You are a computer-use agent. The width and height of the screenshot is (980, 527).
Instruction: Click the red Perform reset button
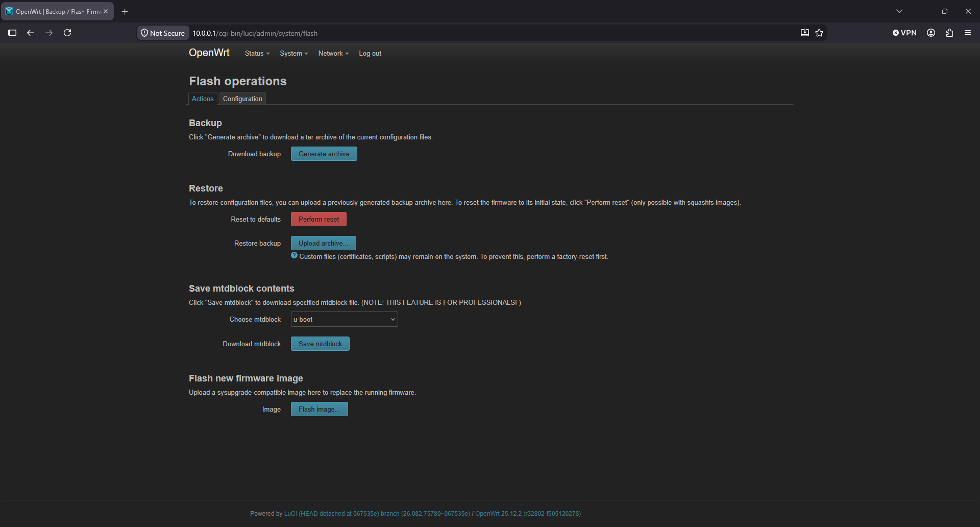pos(318,219)
